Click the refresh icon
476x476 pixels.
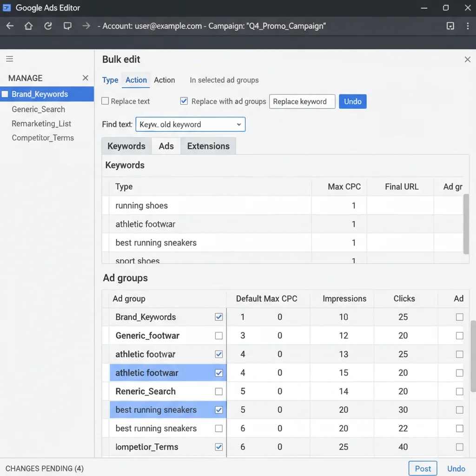(x=48, y=26)
